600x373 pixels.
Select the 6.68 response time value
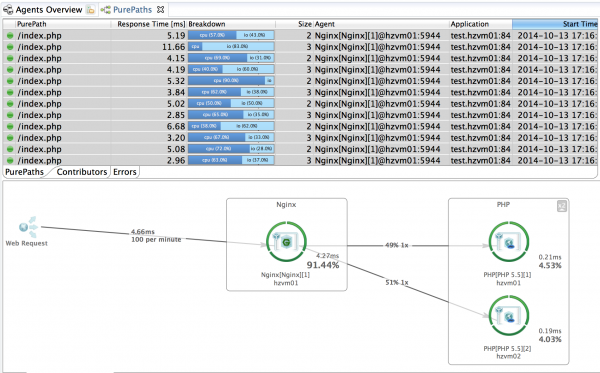[176, 127]
